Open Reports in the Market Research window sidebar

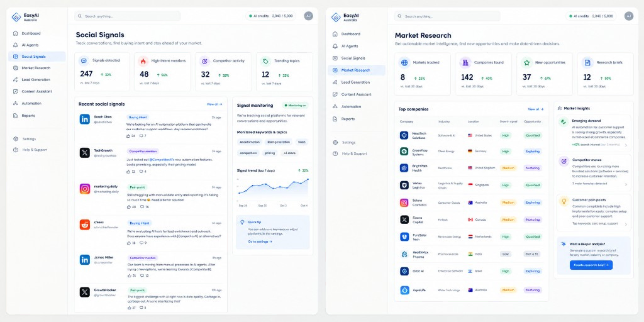(347, 119)
